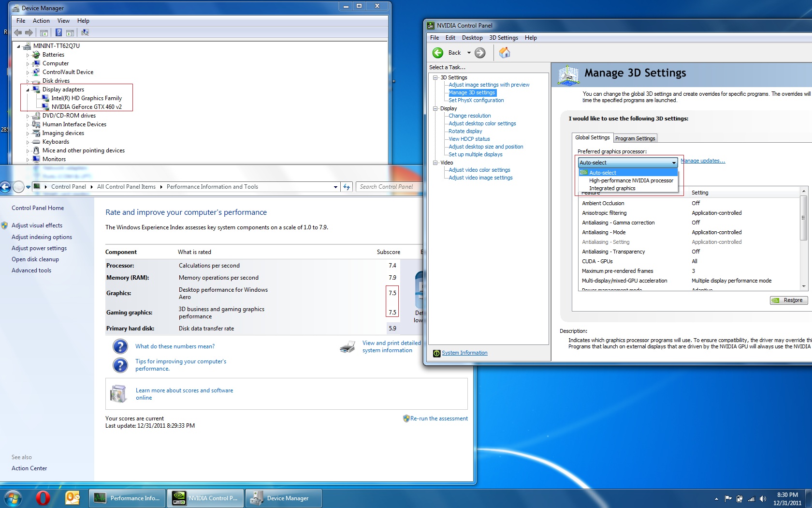Click the Keyboards device icon
Image resolution: width=812 pixels, height=508 pixels.
[36, 142]
